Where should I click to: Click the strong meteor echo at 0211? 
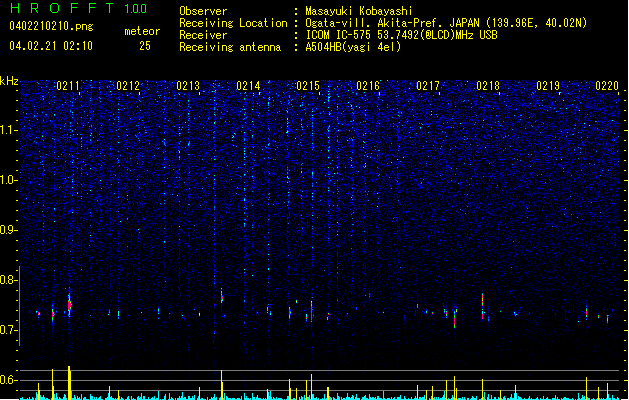coord(69,304)
